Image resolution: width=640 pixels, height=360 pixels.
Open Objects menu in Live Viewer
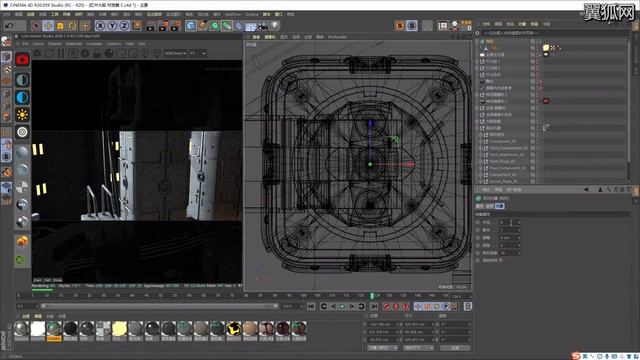[x=55, y=44]
